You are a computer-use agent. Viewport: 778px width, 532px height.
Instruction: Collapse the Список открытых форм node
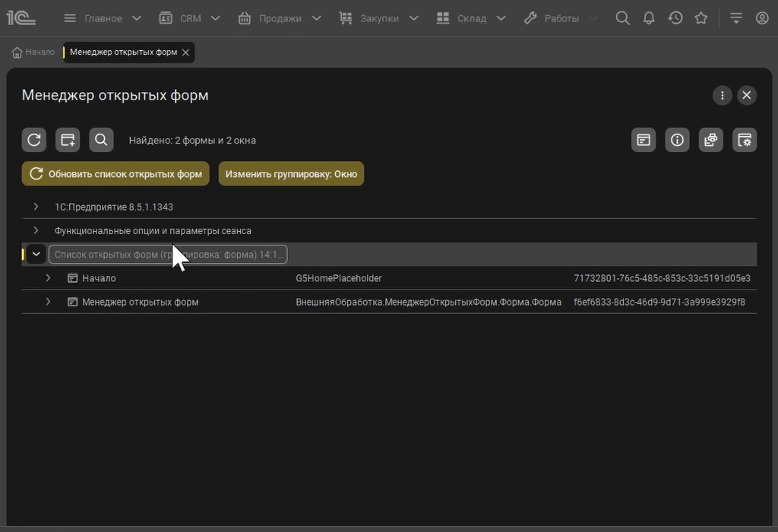(x=36, y=254)
